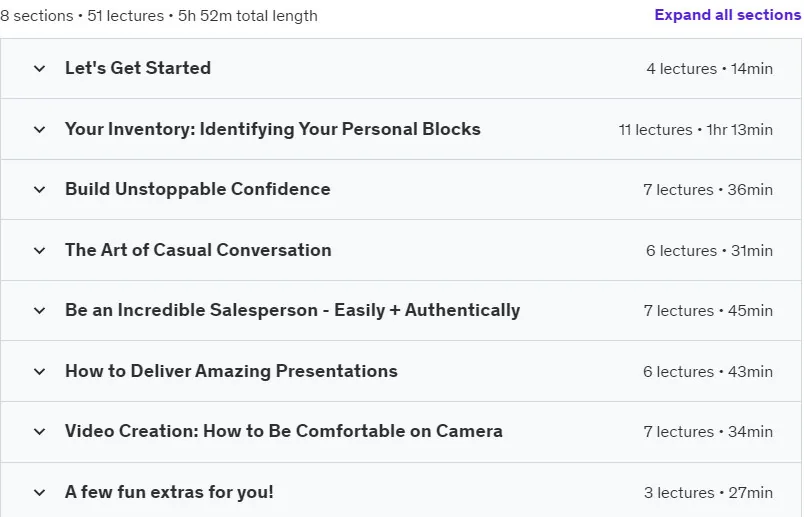Viewport: 804px width, 517px height.
Task: Open Your Inventory: Identifying Your Personal Blocks
Action: pos(273,129)
